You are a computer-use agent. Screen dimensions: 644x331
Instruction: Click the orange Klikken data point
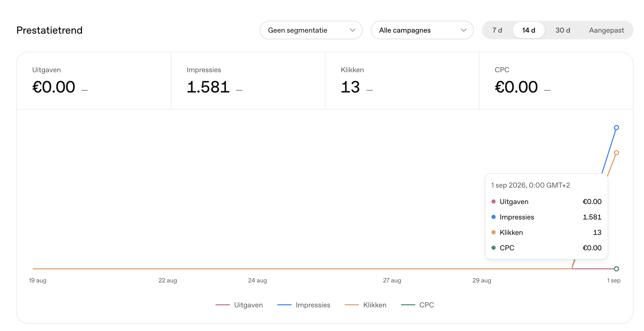(x=616, y=153)
